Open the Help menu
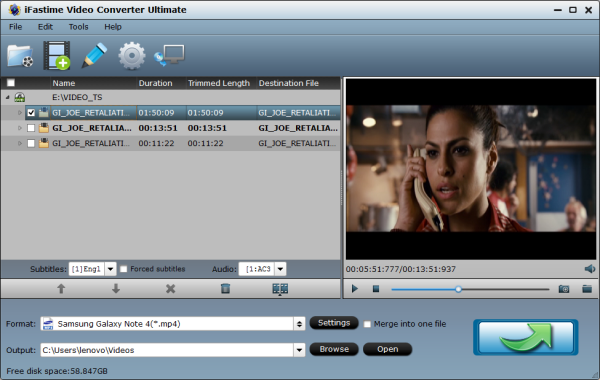 (113, 27)
